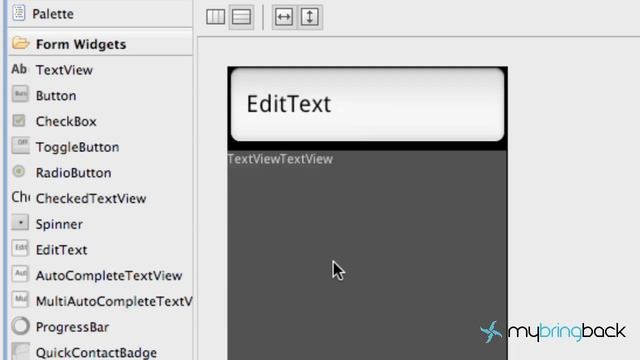Screen dimensions: 640x360
Task: Click the CheckedTextView label in palette
Action: coord(91,198)
